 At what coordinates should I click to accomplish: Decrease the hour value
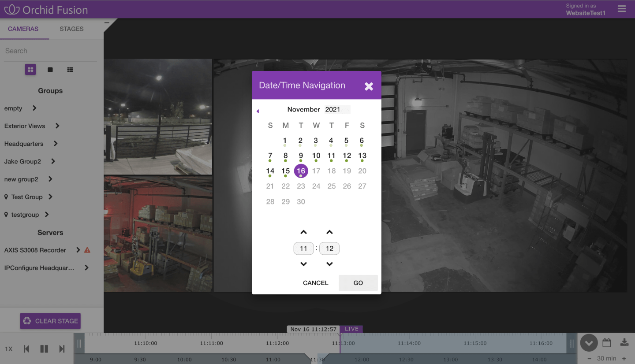[x=303, y=264]
